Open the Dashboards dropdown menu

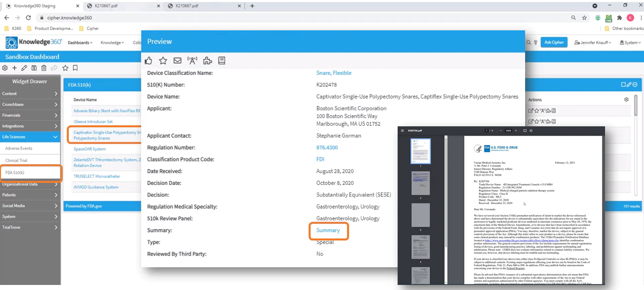(80, 42)
